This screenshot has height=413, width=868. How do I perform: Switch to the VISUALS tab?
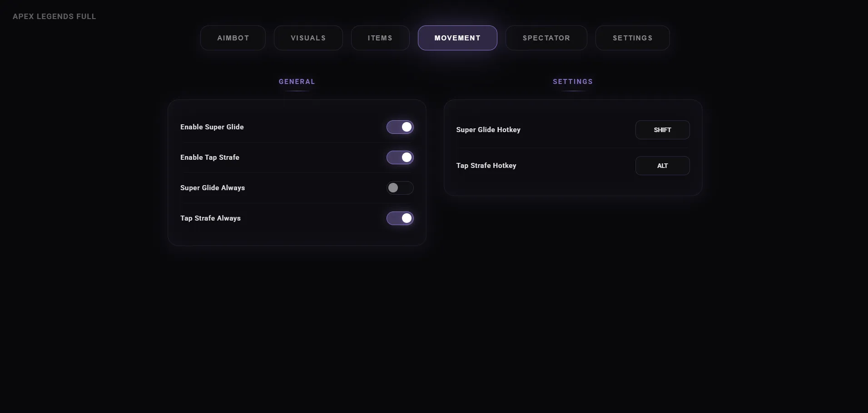pos(308,38)
